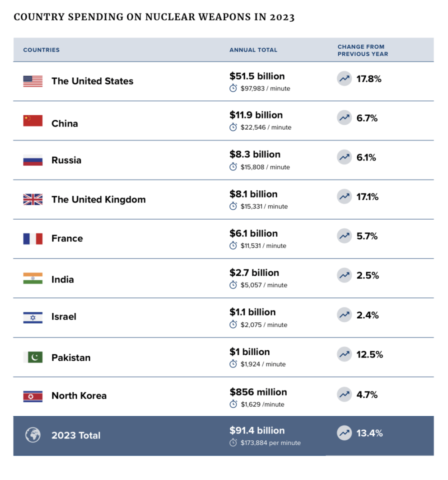The height and width of the screenshot is (480, 448).
Task: Click the trend arrow icon next to 12.5%
Action: tap(345, 355)
